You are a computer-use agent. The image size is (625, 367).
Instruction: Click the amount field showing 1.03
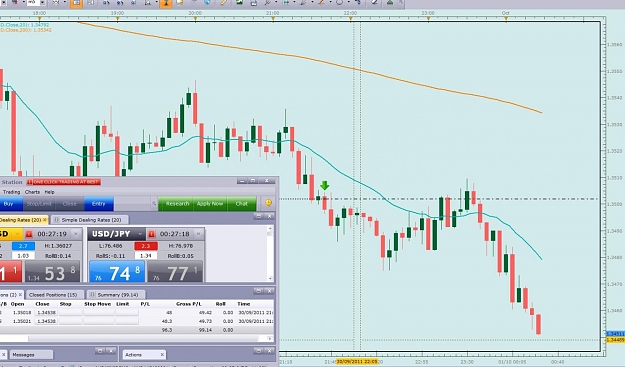(23, 256)
